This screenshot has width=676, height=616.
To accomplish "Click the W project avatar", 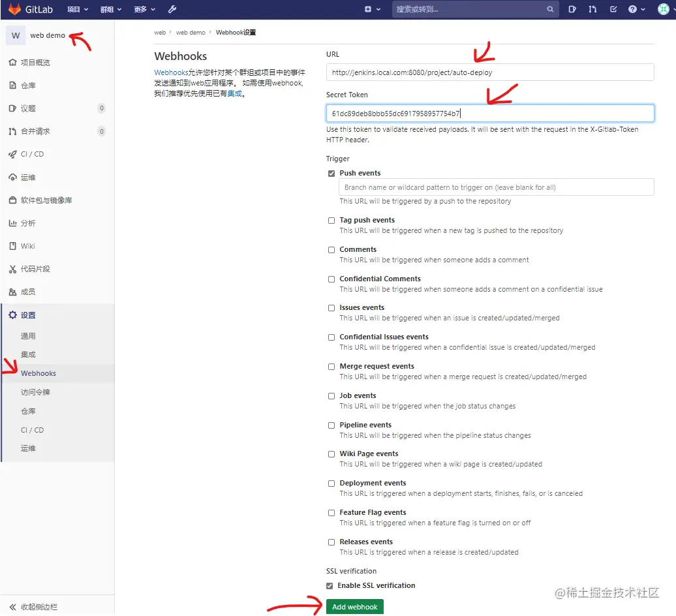I will (x=16, y=35).
